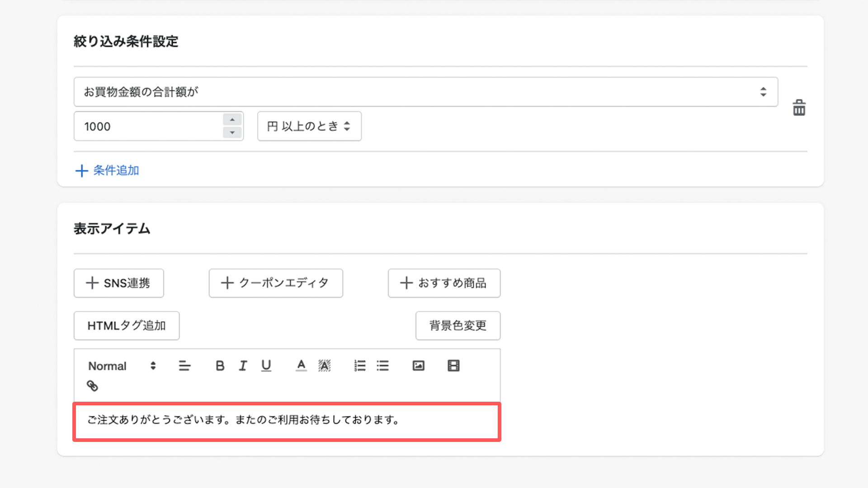The width and height of the screenshot is (868, 488).
Task: Insert a bulleted list
Action: [x=382, y=366]
